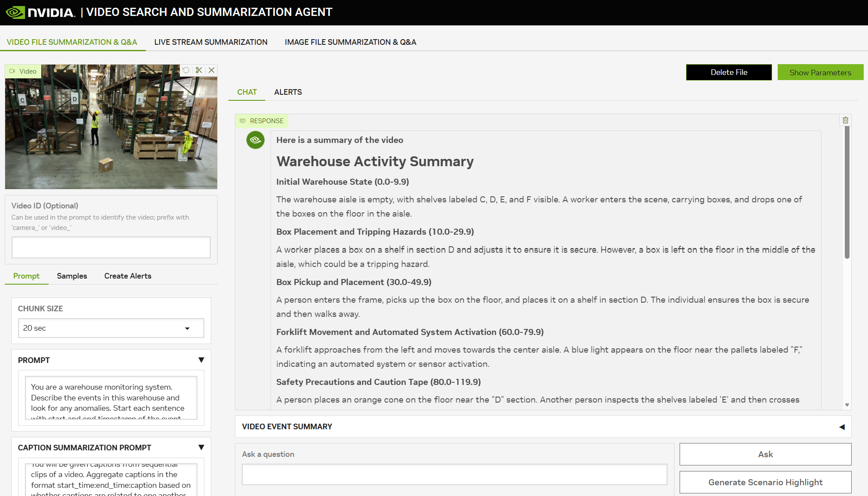The width and height of the screenshot is (868, 496).
Task: Click the Show Parameters button
Action: tap(820, 72)
